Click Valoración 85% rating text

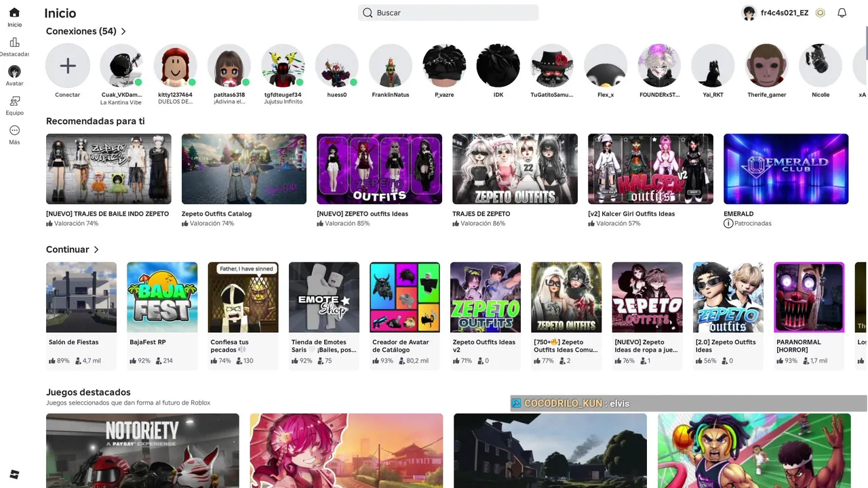point(347,223)
